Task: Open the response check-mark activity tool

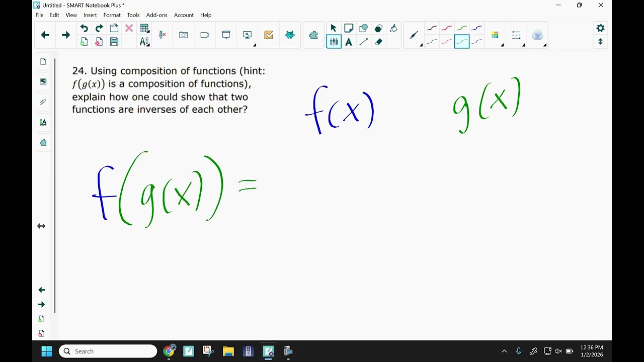Action: tap(269, 35)
